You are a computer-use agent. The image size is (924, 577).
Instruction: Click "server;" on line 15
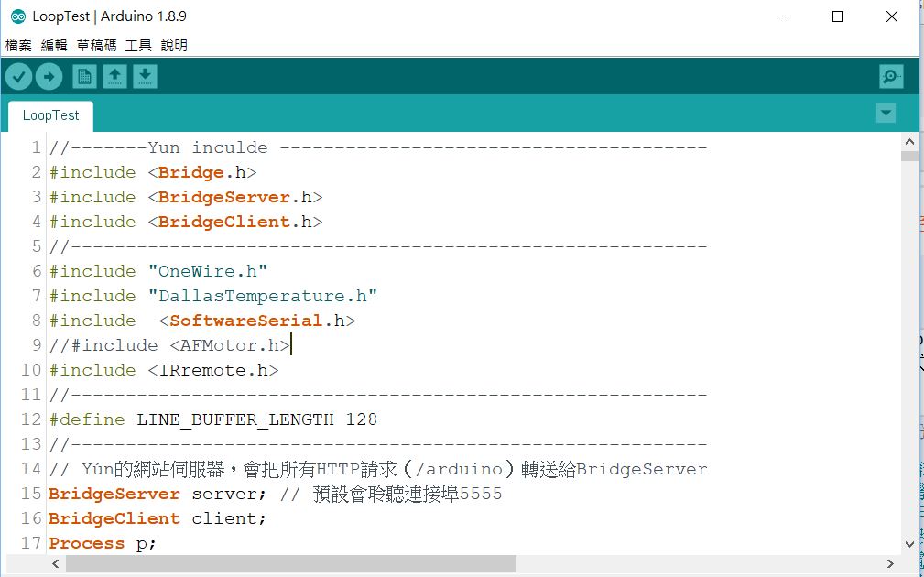(x=229, y=495)
